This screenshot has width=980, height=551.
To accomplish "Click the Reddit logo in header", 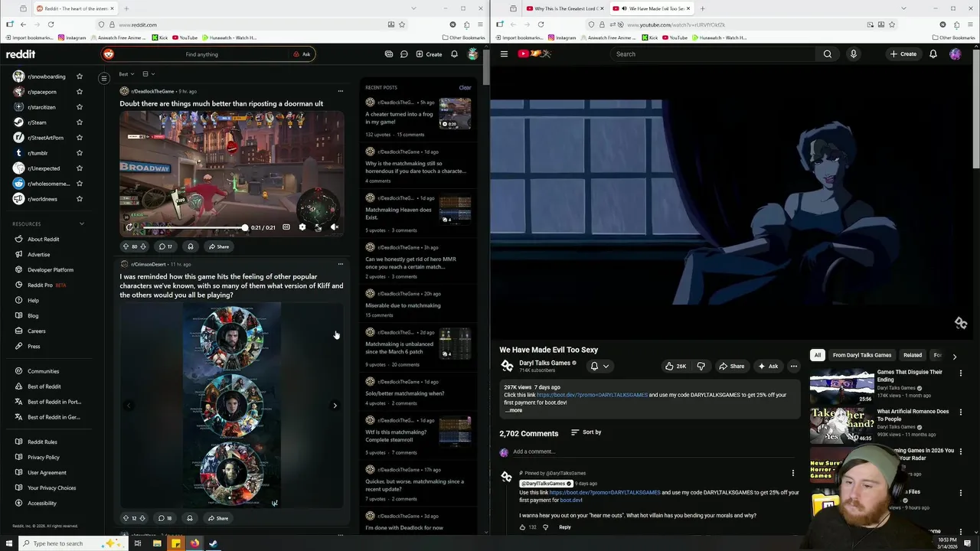I will pyautogui.click(x=21, y=54).
